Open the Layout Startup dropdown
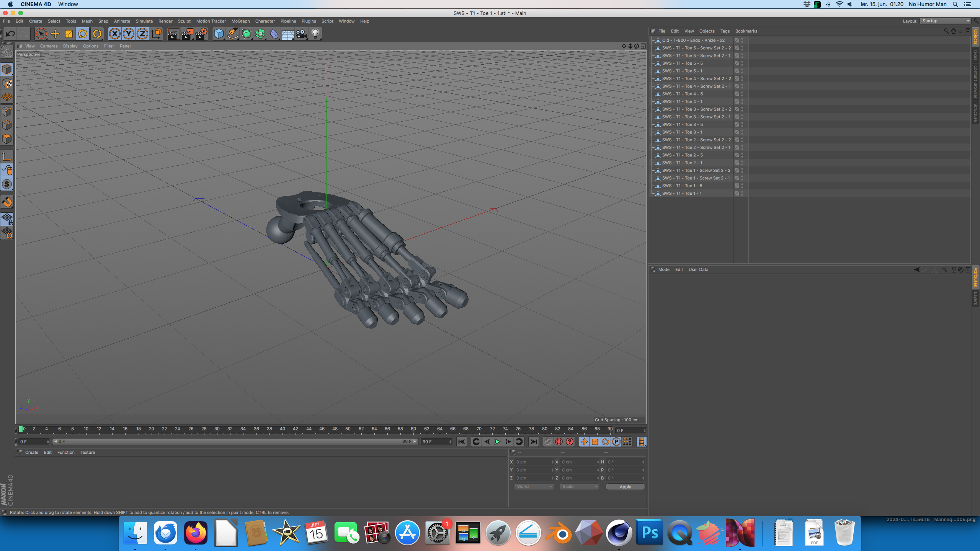This screenshot has width=980, height=551. pyautogui.click(x=945, y=21)
